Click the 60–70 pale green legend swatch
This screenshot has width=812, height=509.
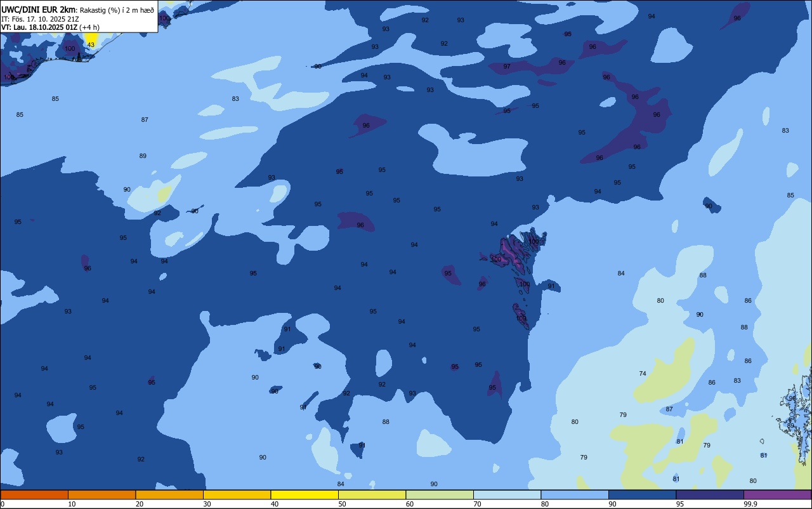440,495
